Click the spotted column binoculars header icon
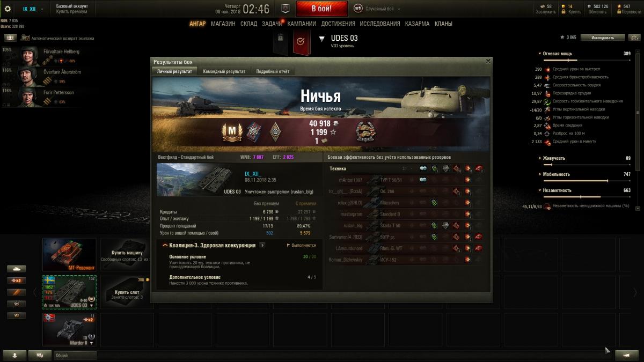 [423, 168]
